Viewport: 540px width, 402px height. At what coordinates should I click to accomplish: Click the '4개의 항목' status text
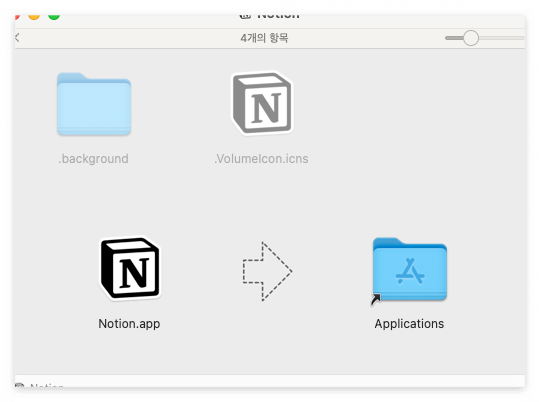(x=264, y=38)
